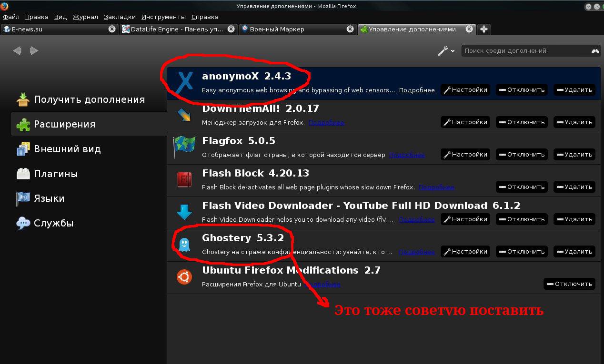Click the Flagfox globe flag icon
The height and width of the screenshot is (364, 604).
[x=184, y=147]
